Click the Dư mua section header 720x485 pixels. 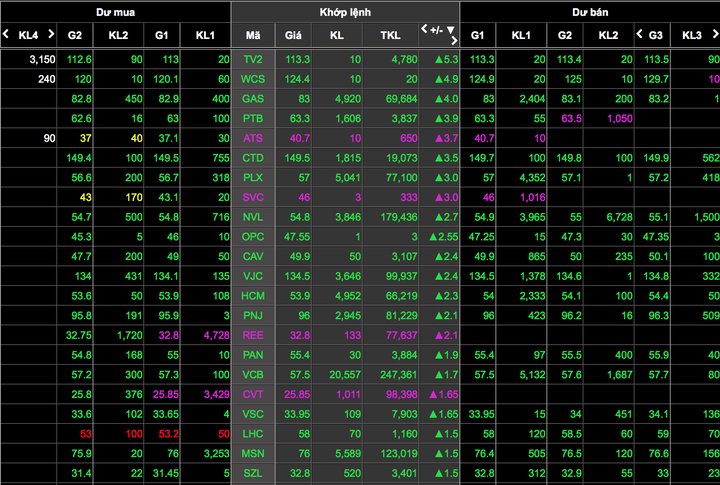pos(116,12)
